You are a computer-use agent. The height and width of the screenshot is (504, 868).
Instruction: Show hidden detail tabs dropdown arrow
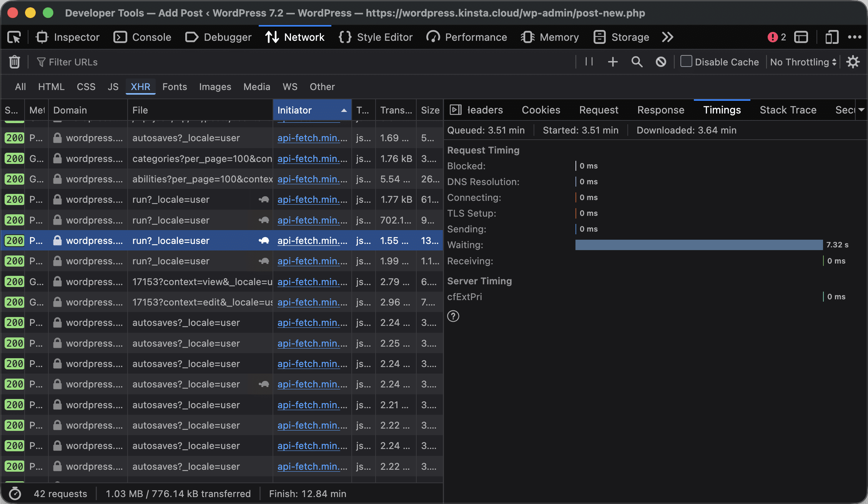pyautogui.click(x=861, y=110)
